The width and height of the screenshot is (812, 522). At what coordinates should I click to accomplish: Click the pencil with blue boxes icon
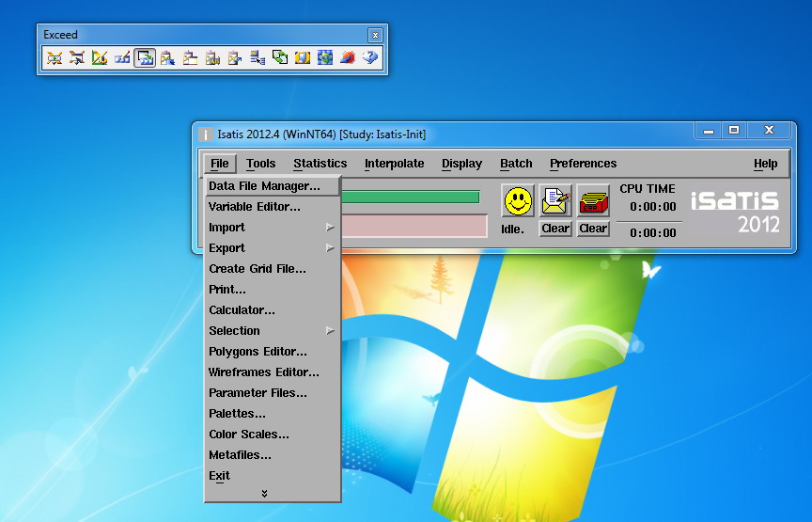click(122, 57)
